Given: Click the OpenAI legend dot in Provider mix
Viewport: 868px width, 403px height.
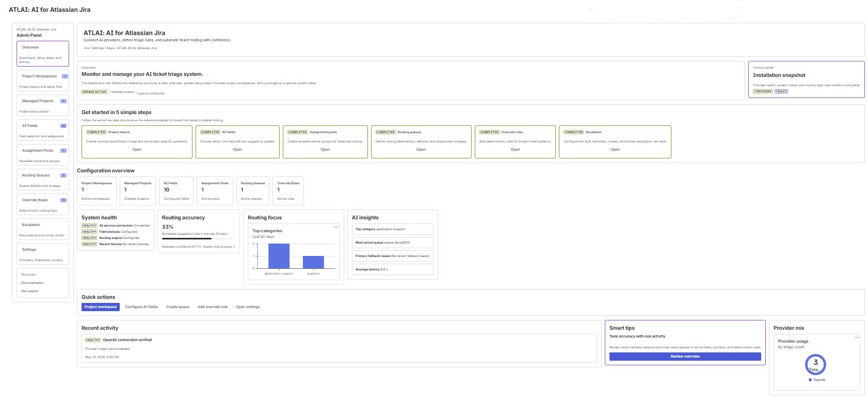Looking at the screenshot, I should coord(810,380).
